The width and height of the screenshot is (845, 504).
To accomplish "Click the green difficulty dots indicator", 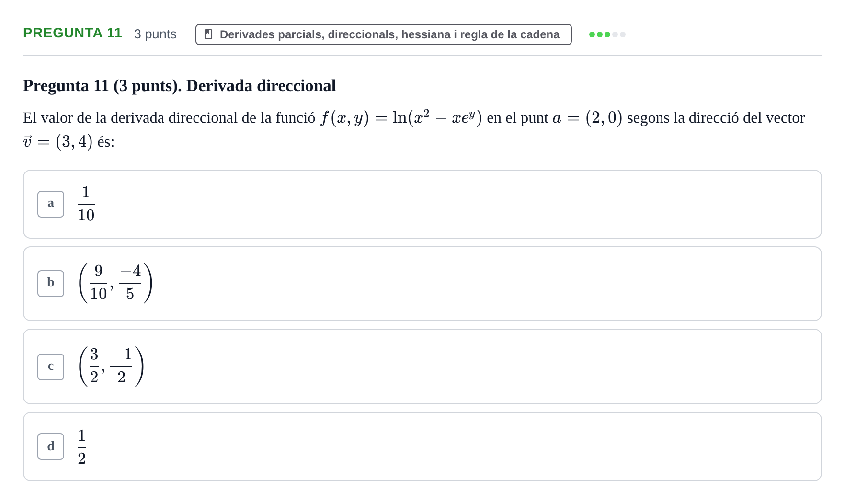I will 607,34.
